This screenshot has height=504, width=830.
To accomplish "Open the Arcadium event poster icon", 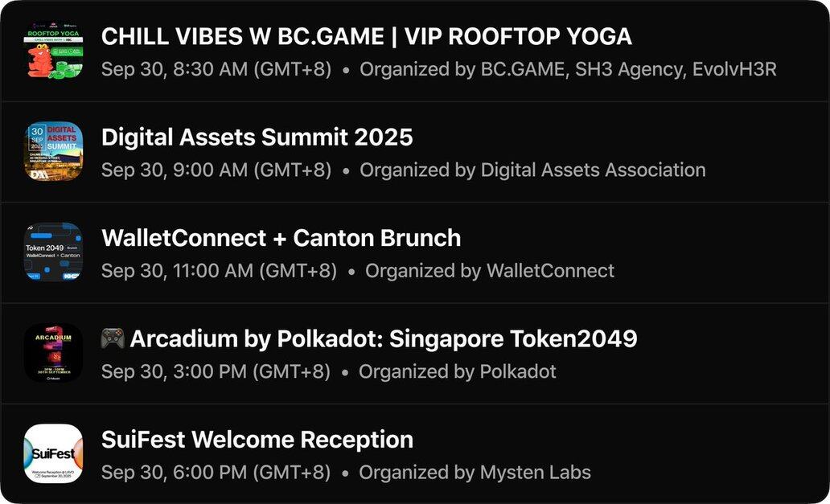I will 53,353.
